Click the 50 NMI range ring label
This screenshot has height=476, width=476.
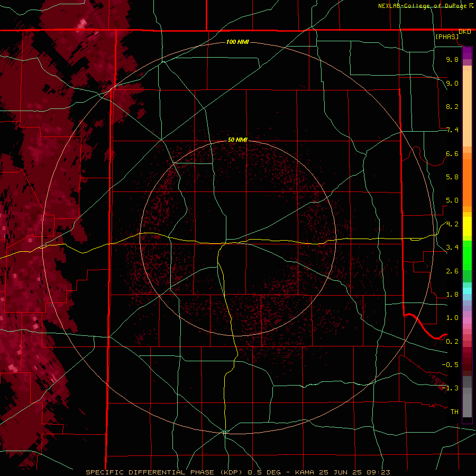click(237, 140)
